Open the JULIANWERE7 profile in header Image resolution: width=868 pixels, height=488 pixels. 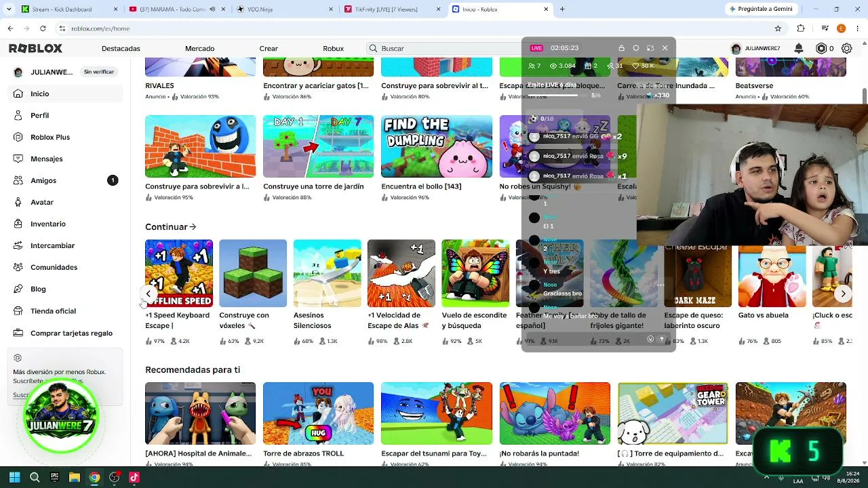tap(755, 49)
